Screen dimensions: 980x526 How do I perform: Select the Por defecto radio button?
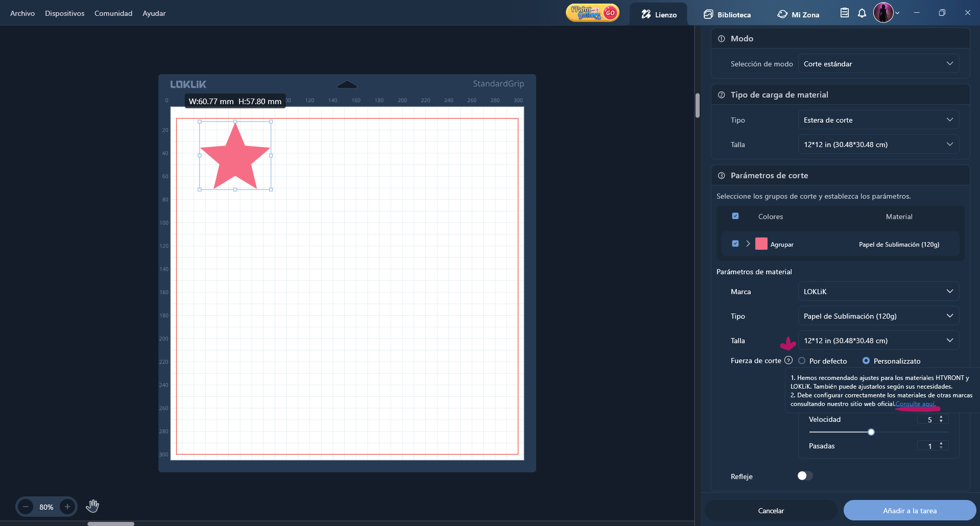(802, 361)
